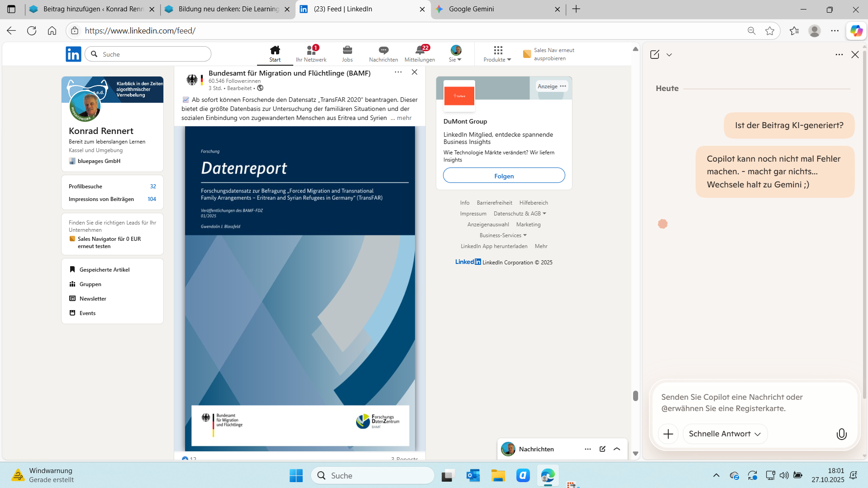
Task: Expand the Sie profile menu
Action: click(455, 53)
